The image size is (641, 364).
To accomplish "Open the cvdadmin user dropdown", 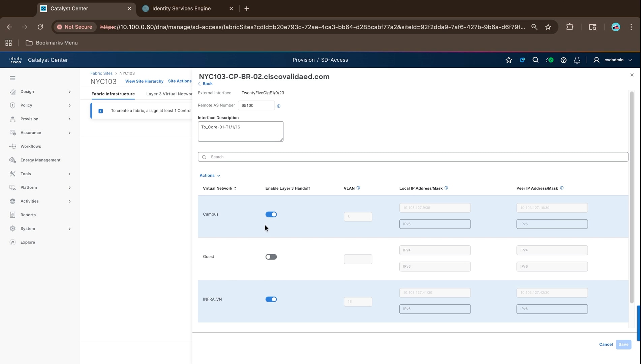I will [x=613, y=60].
